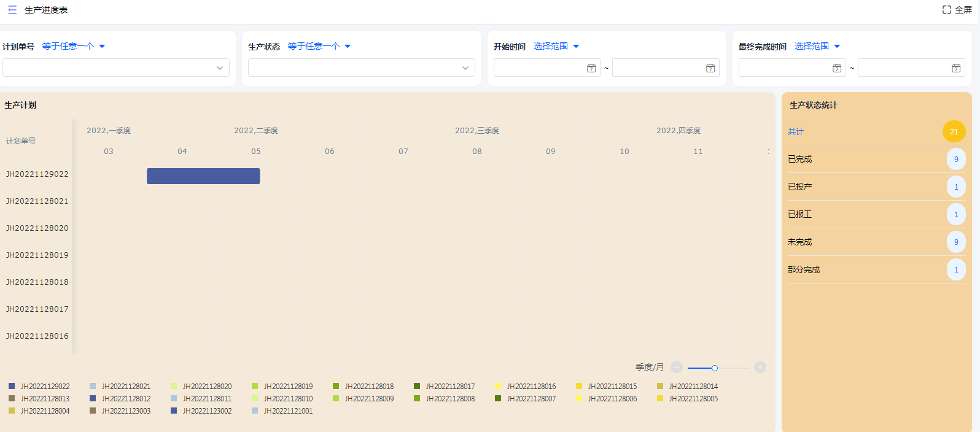Expand the 生产状态 combo box
Image resolution: width=980 pixels, height=432 pixels.
362,67
